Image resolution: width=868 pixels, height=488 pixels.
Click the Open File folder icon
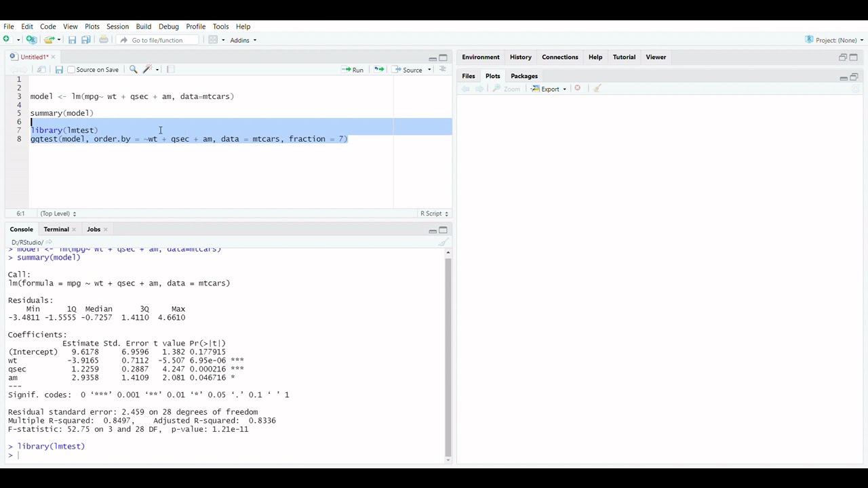point(49,40)
